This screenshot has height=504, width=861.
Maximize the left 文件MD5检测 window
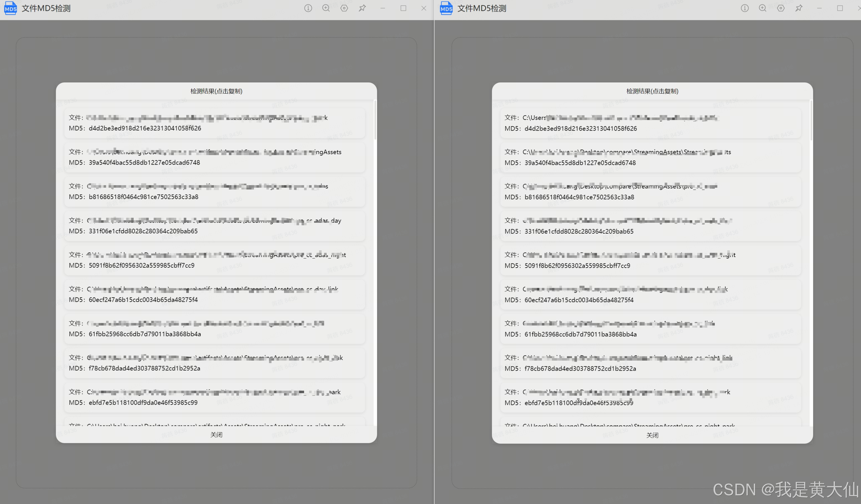(x=403, y=8)
